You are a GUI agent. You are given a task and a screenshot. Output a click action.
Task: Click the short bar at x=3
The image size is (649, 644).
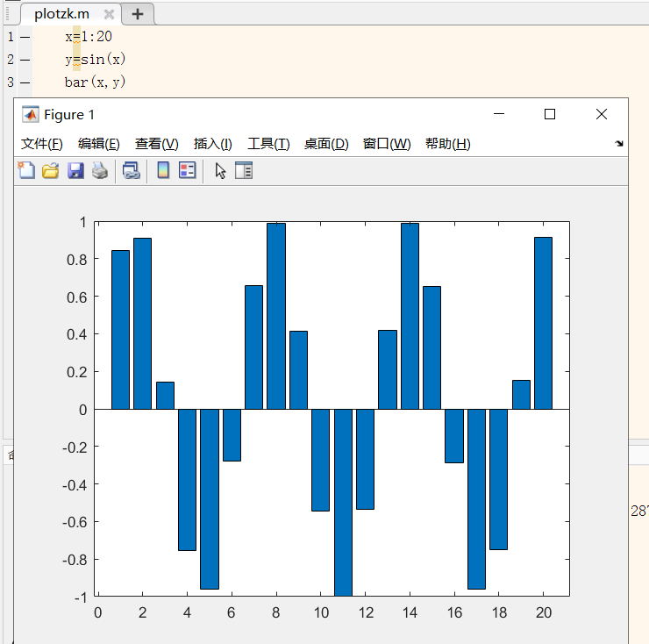click(x=165, y=396)
